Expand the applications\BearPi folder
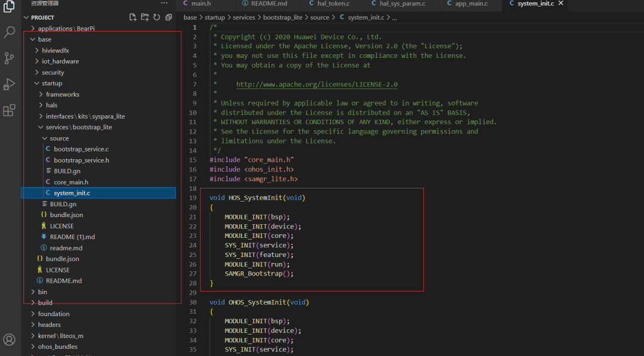 (66, 29)
